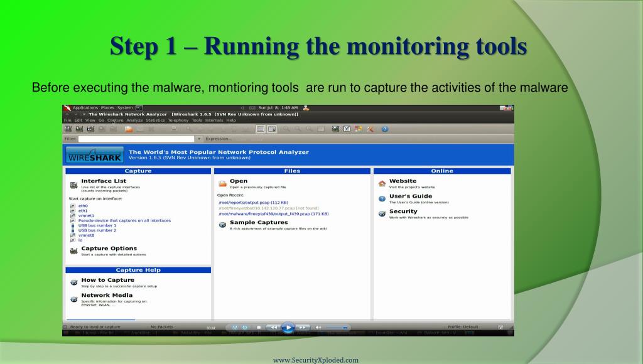
Task: Click the How to Capture icon
Action: point(74,282)
